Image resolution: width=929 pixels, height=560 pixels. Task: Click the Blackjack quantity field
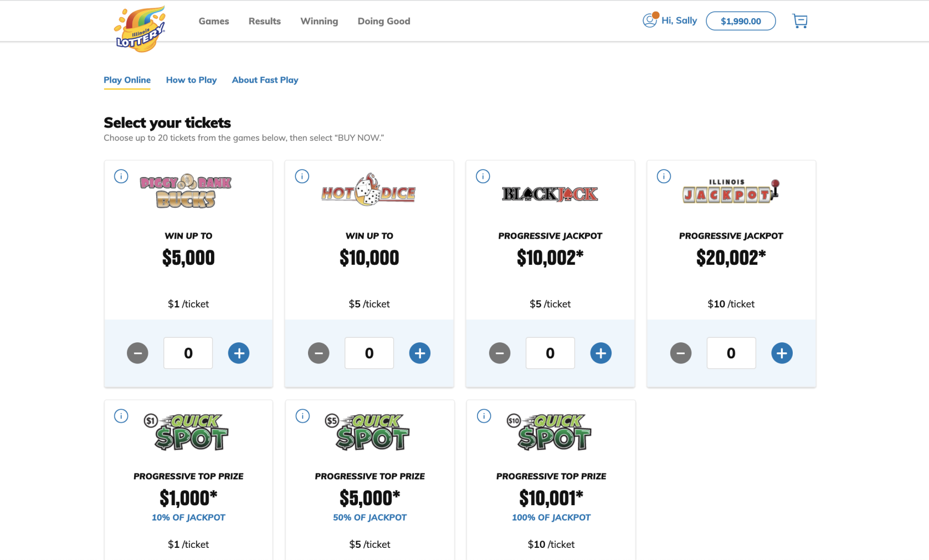(x=550, y=353)
